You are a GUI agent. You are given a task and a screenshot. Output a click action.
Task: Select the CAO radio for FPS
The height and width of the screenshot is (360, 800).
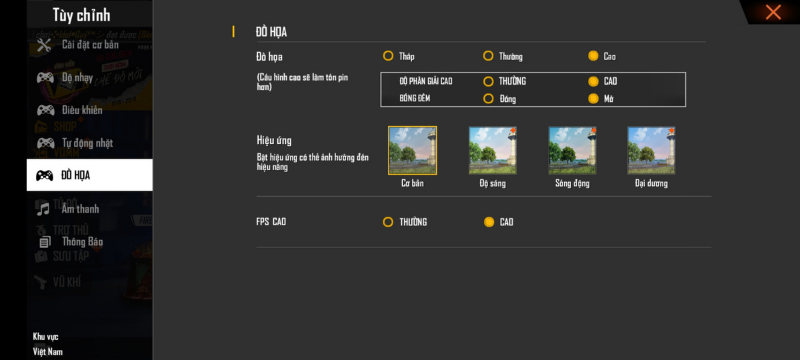click(489, 222)
